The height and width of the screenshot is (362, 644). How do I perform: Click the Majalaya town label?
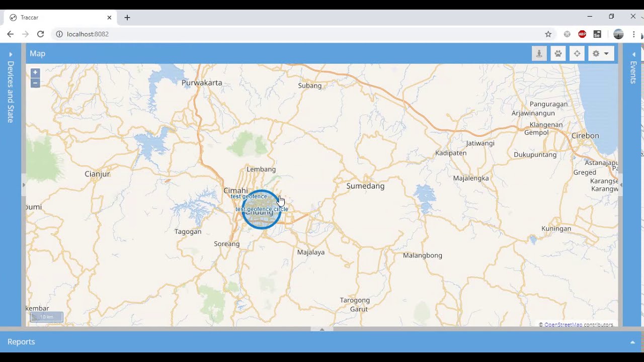tap(311, 252)
